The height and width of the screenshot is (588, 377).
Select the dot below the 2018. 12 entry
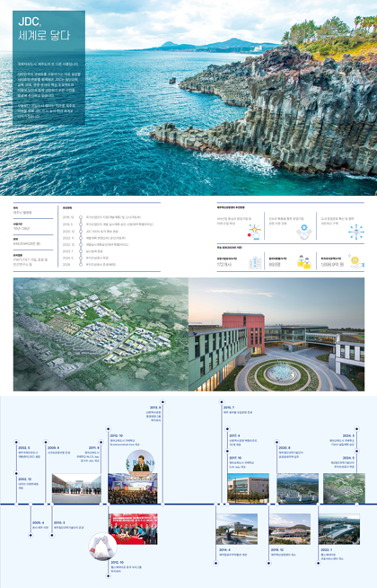point(268,563)
